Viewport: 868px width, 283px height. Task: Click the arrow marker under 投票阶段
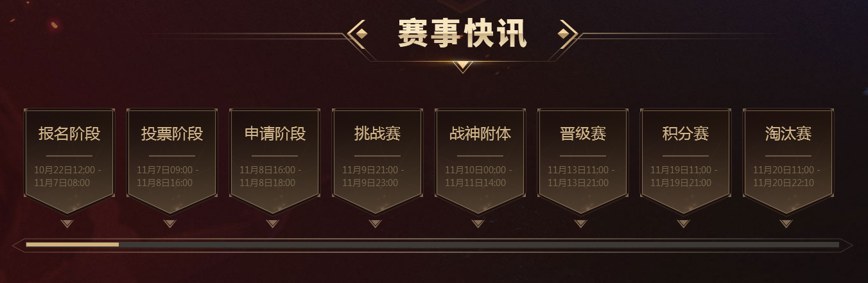click(x=169, y=223)
